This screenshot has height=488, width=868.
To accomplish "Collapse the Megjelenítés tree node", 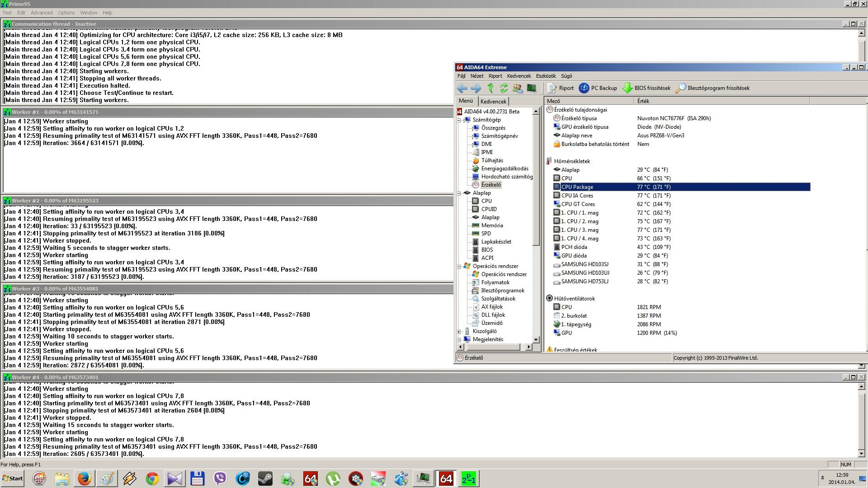I will tap(459, 339).
